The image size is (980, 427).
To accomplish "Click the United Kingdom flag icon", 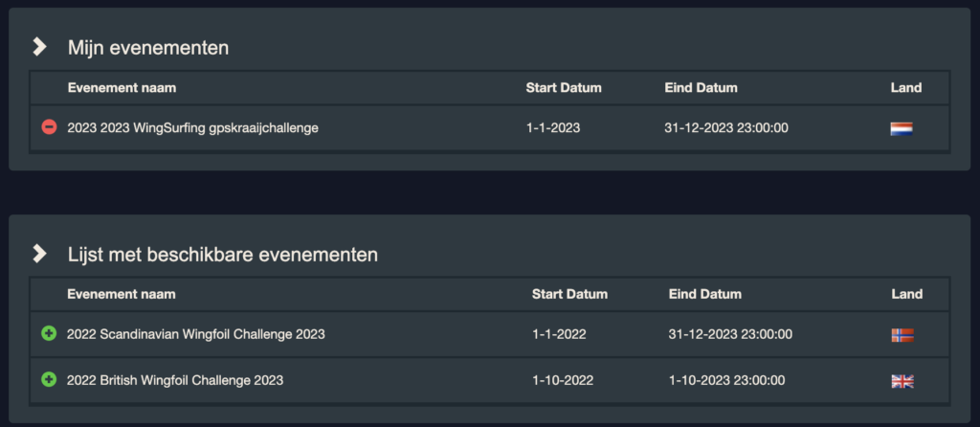I will pos(902,381).
